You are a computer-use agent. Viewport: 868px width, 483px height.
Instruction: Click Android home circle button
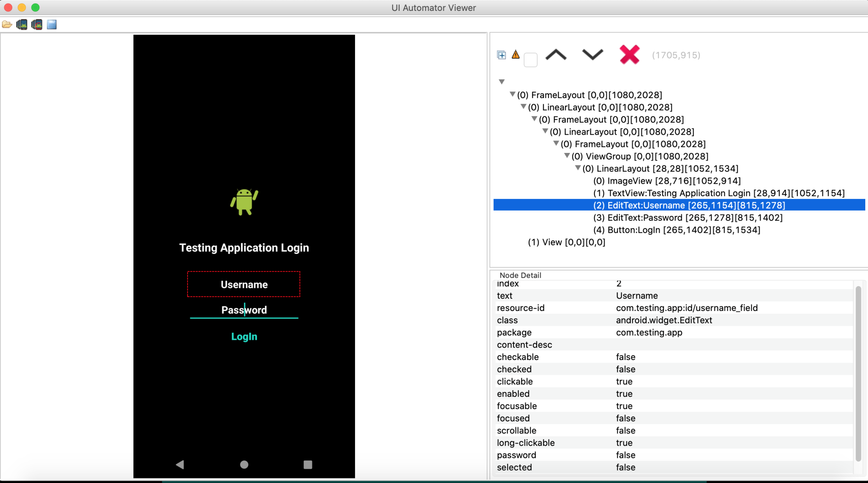click(244, 465)
